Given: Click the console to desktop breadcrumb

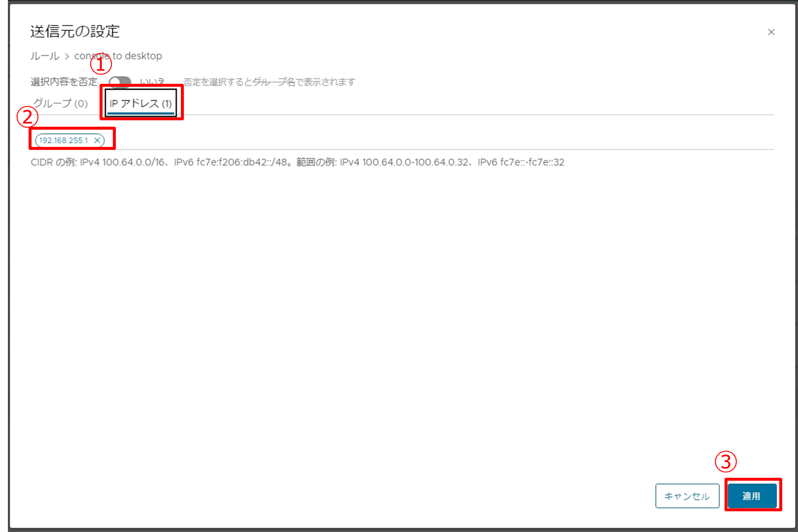Looking at the screenshot, I should click(118, 56).
